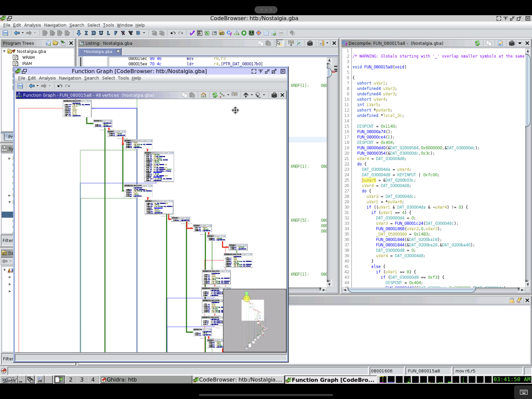
Task: Open the Decompile panel menu dropdown arrow
Action: pyautogui.click(x=520, y=43)
